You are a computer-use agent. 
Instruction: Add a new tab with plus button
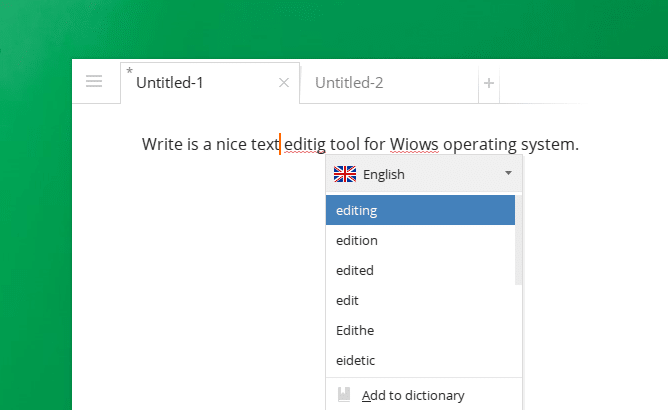click(x=489, y=83)
